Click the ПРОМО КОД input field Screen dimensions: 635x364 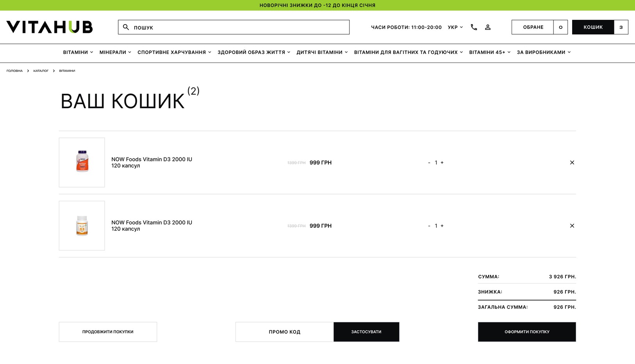[284, 332]
